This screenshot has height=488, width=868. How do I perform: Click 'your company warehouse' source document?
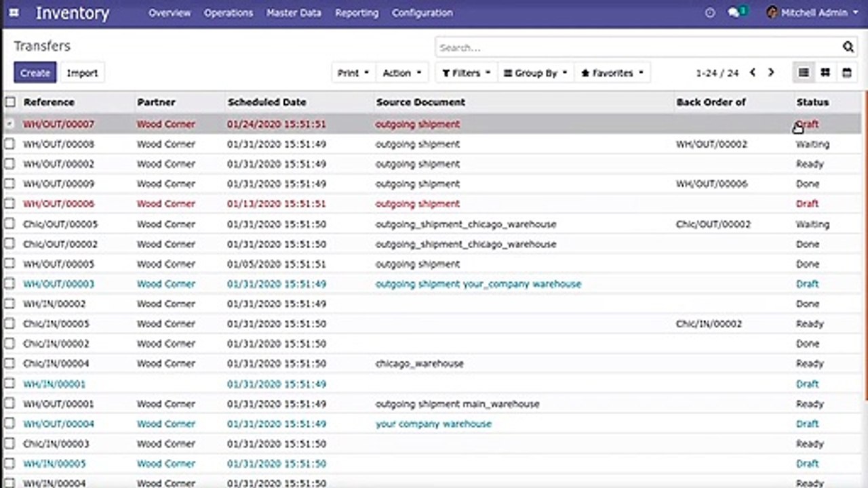433,424
